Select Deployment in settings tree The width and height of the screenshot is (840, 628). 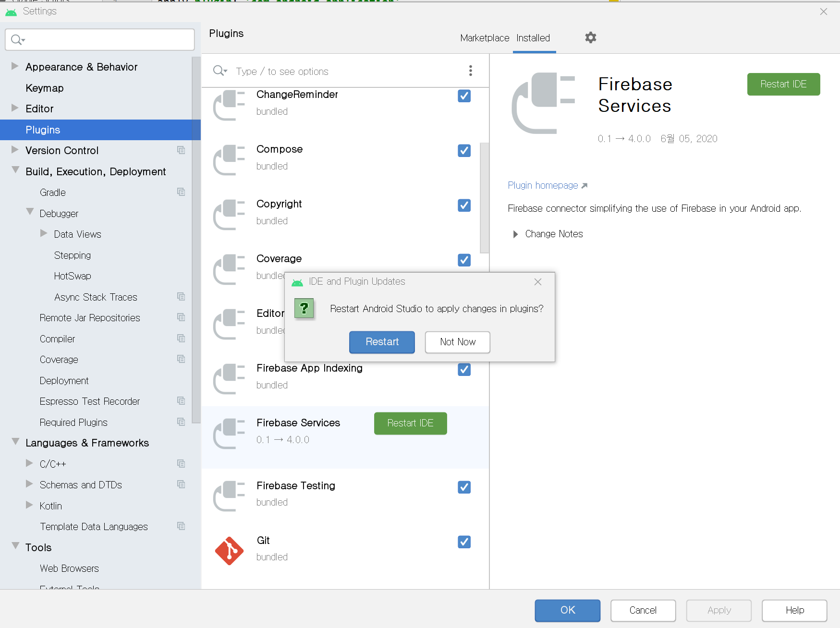tap(64, 381)
